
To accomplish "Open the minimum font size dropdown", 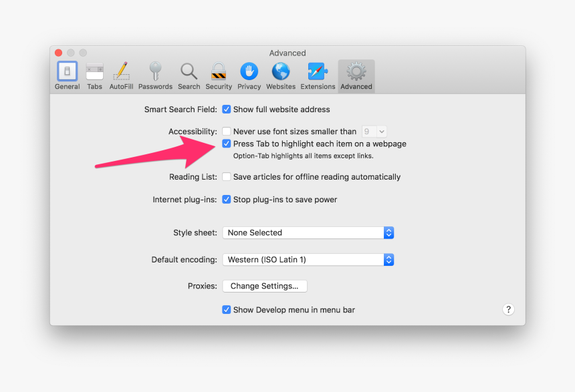I will (x=374, y=132).
